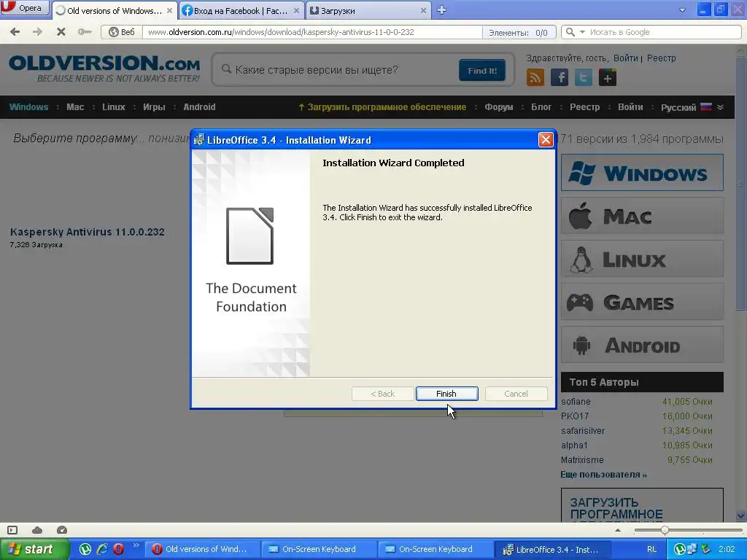Click the URL address field

312,32
